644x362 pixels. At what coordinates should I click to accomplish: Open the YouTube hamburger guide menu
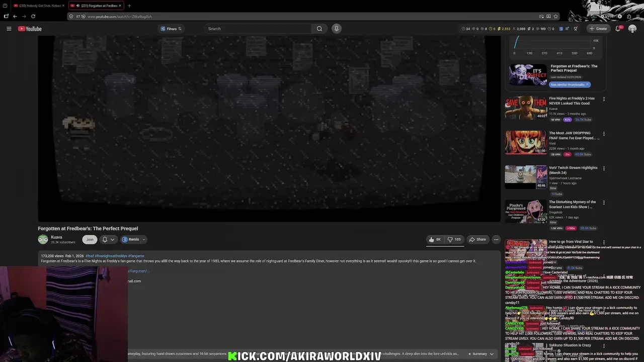click(9, 29)
